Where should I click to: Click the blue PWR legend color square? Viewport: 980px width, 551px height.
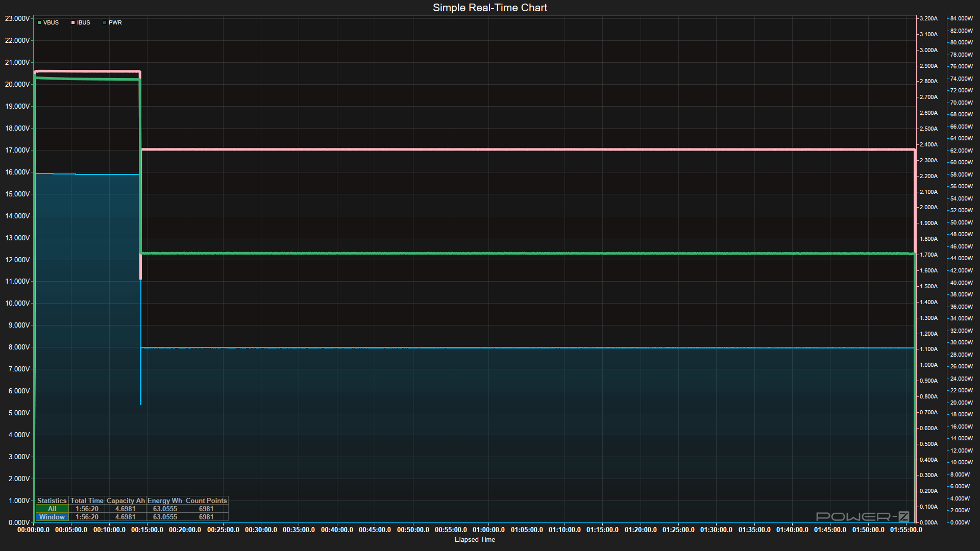[x=105, y=23]
